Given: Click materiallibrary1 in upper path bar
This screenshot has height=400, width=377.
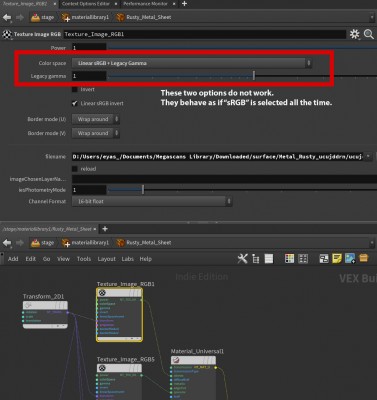Looking at the screenshot, I should 85,17.
